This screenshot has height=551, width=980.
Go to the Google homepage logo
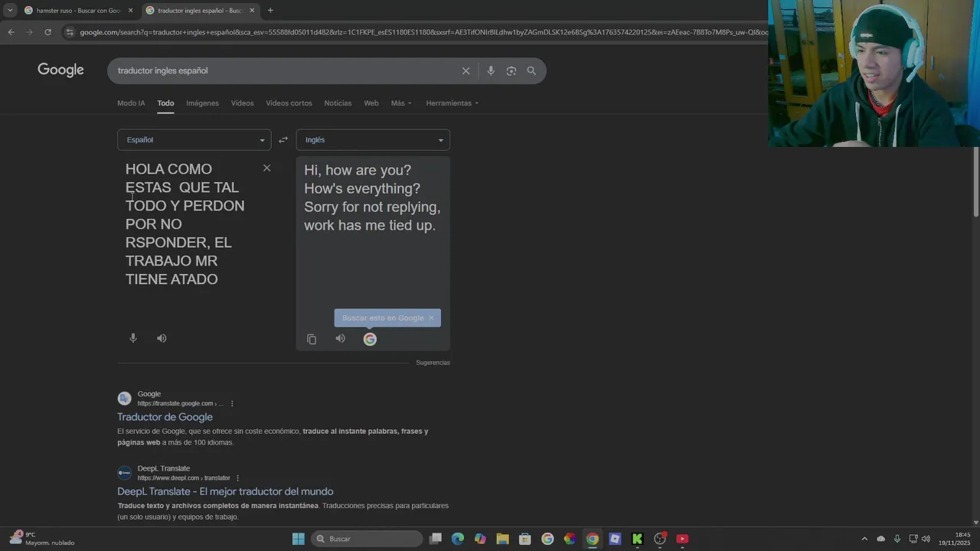coord(60,70)
